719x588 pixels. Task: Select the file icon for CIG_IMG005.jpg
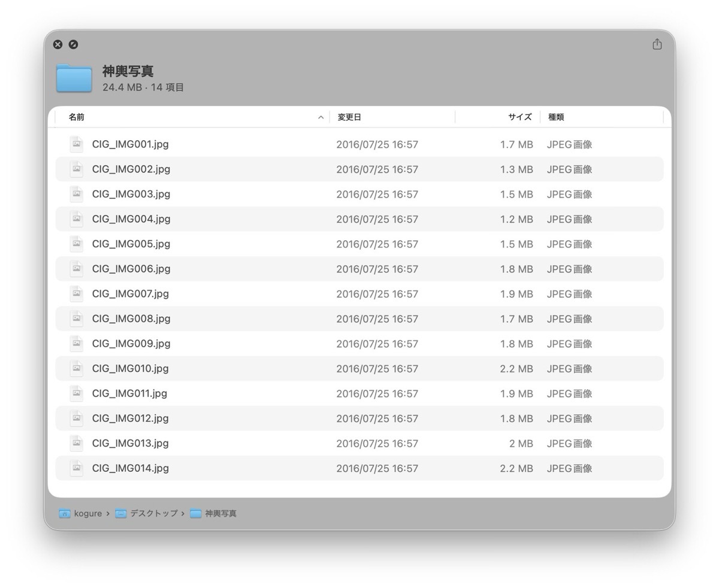(76, 244)
